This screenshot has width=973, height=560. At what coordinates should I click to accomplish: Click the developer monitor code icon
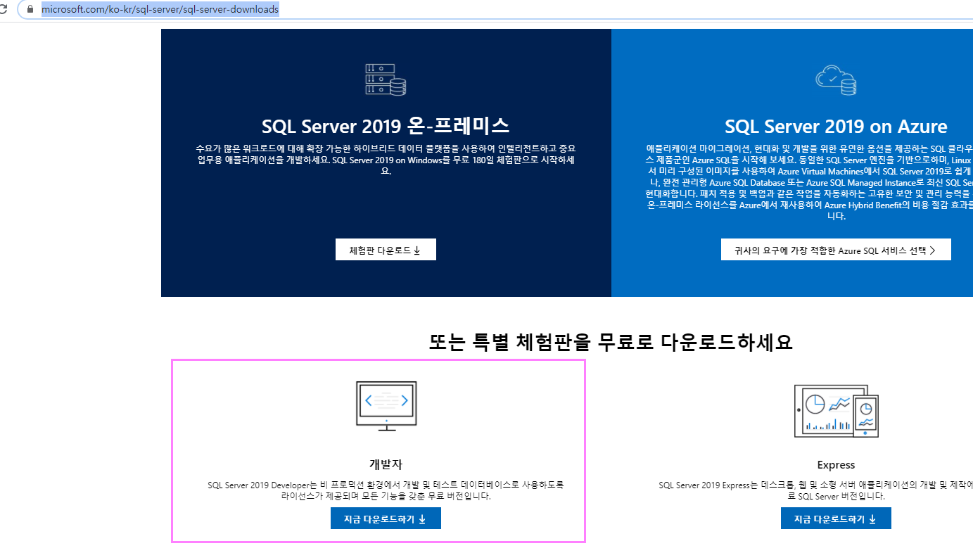[x=386, y=406]
